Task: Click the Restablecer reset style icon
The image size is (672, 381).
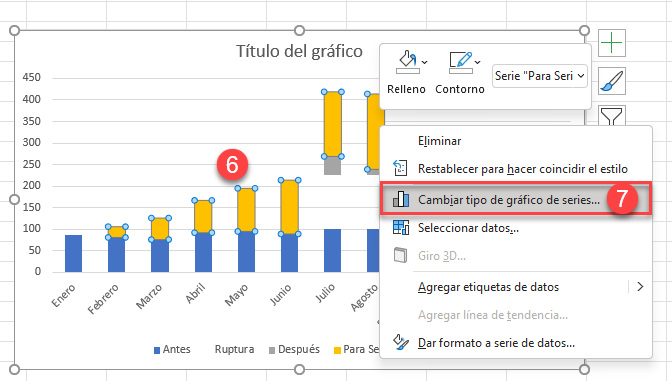Action: [400, 168]
